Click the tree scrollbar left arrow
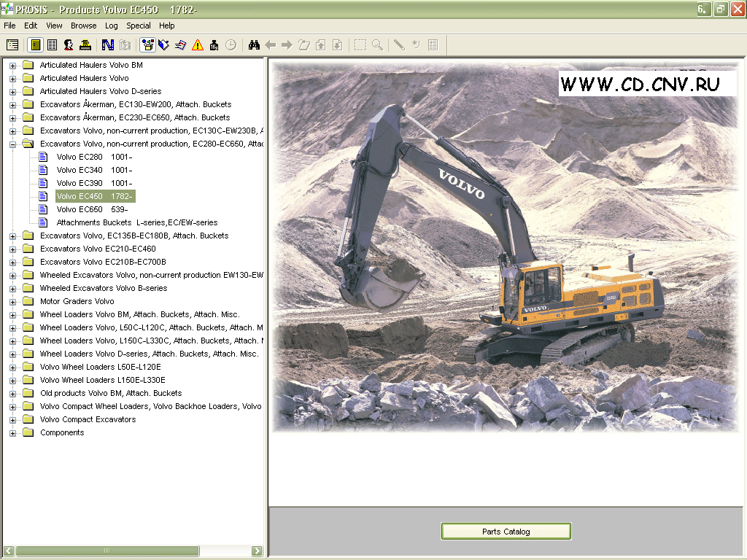The image size is (747, 560). click(9, 551)
